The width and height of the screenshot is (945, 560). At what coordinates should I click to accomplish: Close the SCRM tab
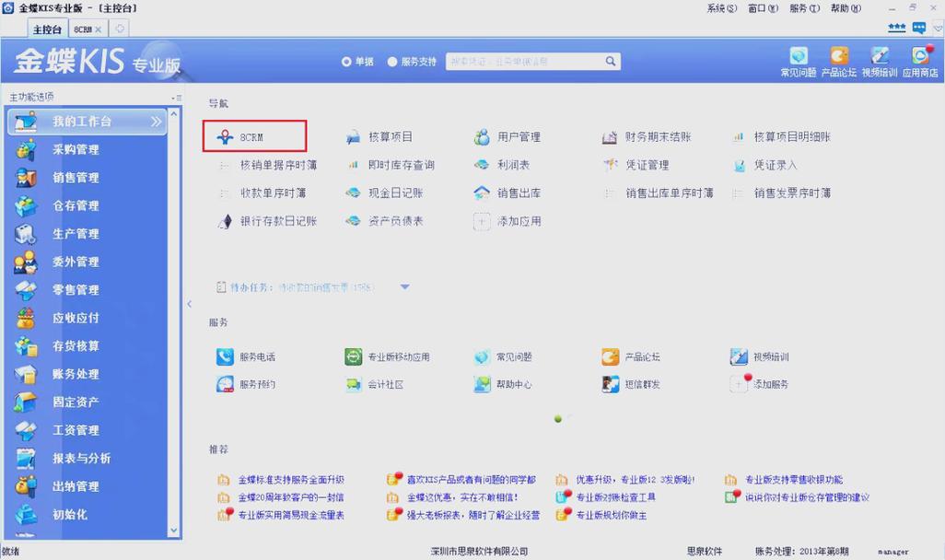(99, 29)
